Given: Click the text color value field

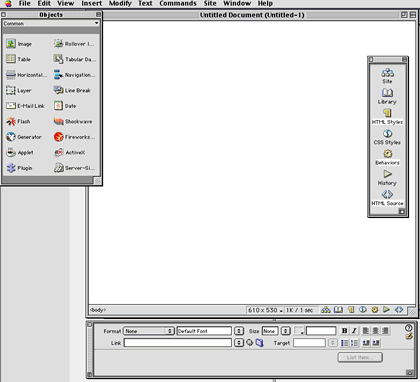Looking at the screenshot, I should pos(321,331).
